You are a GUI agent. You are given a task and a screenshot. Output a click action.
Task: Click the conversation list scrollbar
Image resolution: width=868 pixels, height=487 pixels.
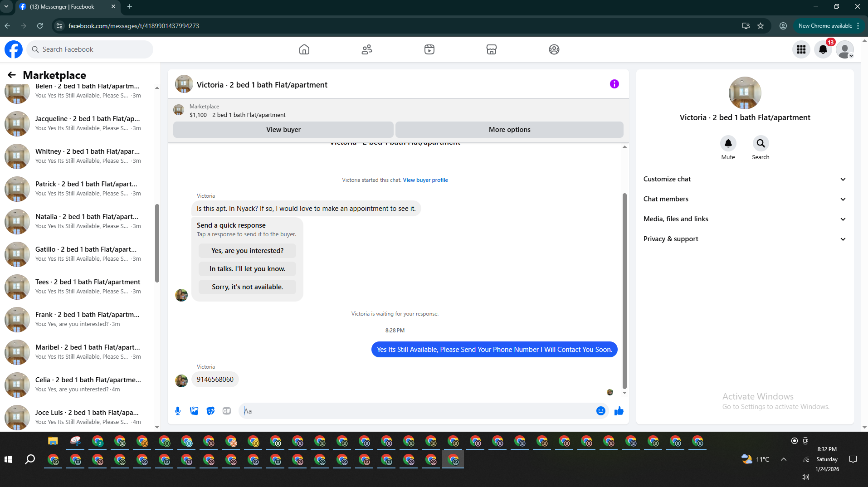pos(157,243)
